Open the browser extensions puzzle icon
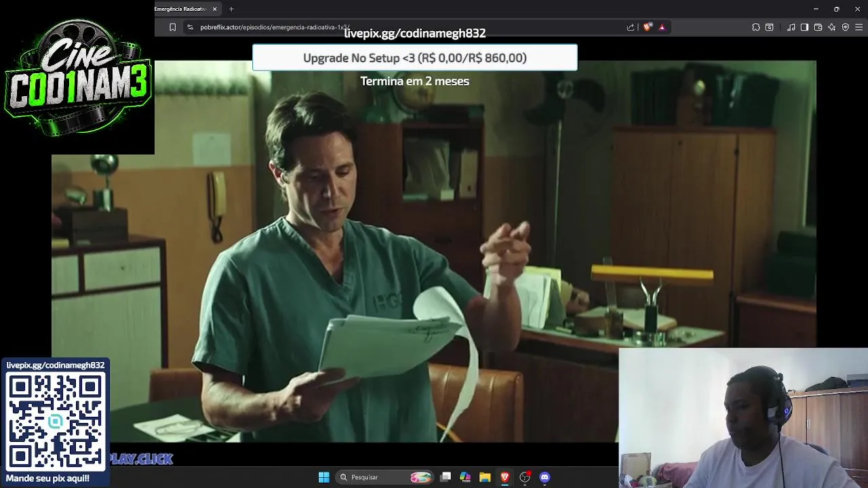The height and width of the screenshot is (488, 868). (756, 27)
